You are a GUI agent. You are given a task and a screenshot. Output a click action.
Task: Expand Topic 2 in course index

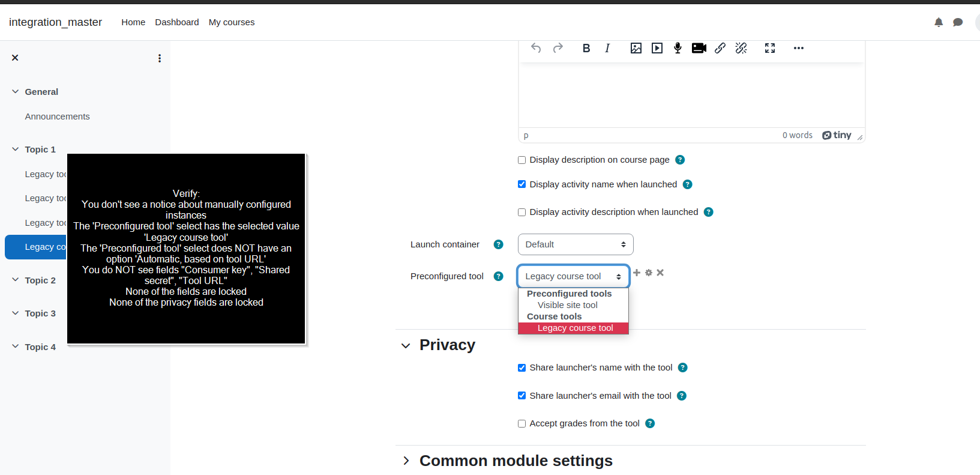click(16, 280)
